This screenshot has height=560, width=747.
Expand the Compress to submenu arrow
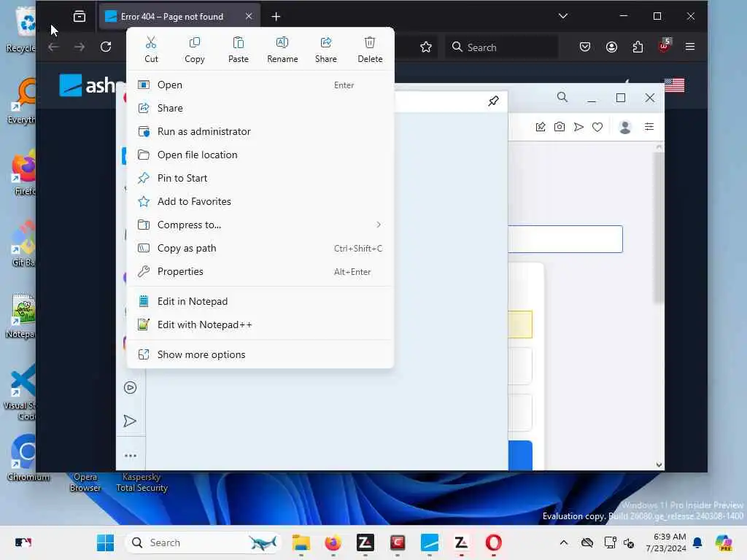[379, 225]
